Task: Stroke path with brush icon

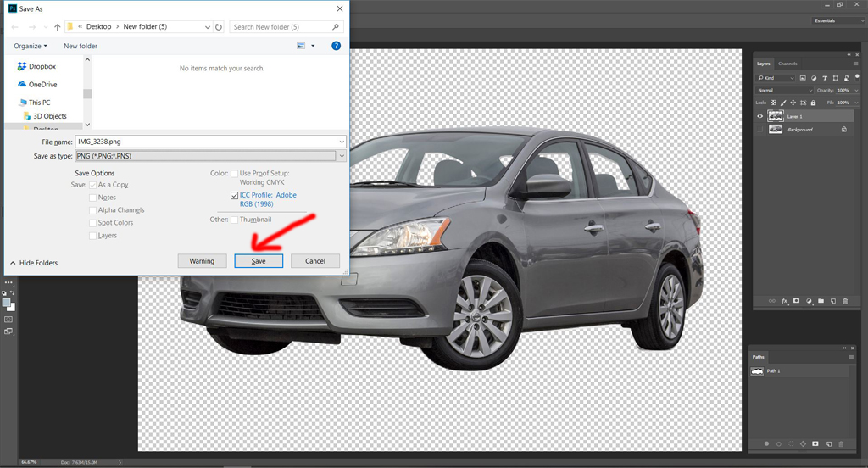Action: [x=779, y=443]
